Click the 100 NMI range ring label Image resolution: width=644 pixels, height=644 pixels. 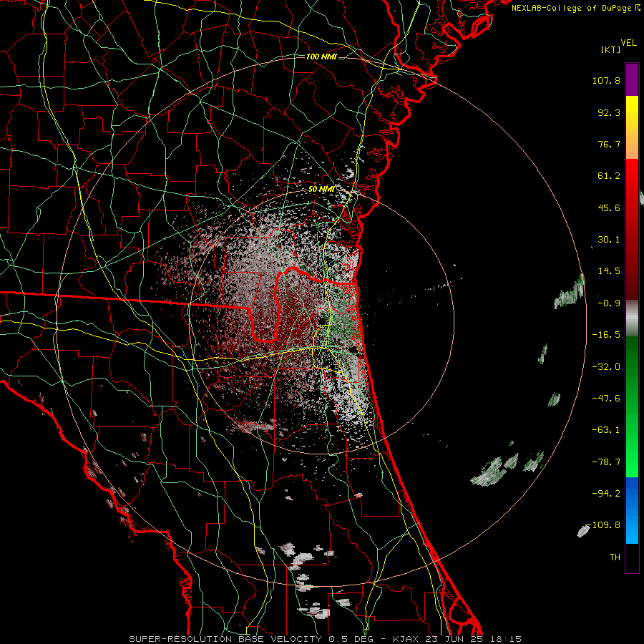[321, 57]
